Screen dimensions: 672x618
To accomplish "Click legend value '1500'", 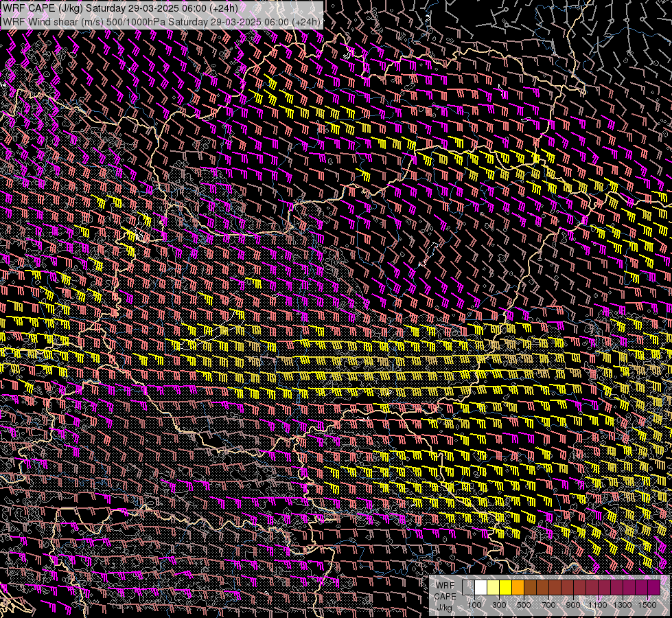I will (647, 605).
